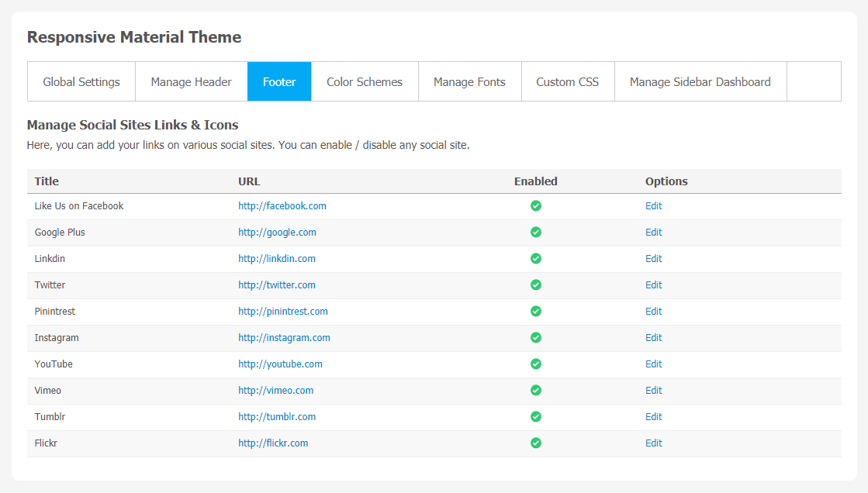Viewport: 868px width, 493px height.
Task: Click the enabled status icon for YouTube
Action: 536,364
